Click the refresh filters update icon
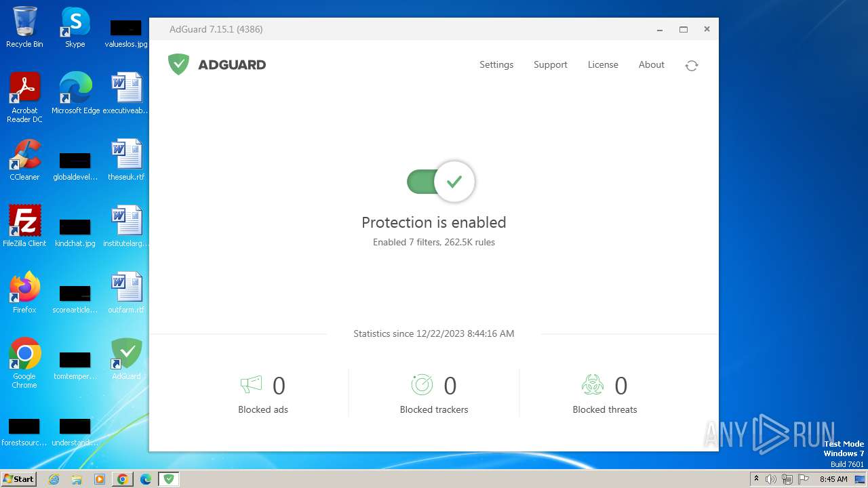 point(692,65)
